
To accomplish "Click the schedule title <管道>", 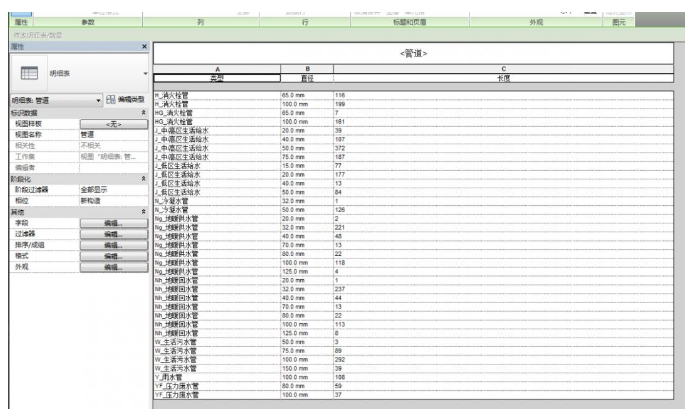I will tap(413, 54).
